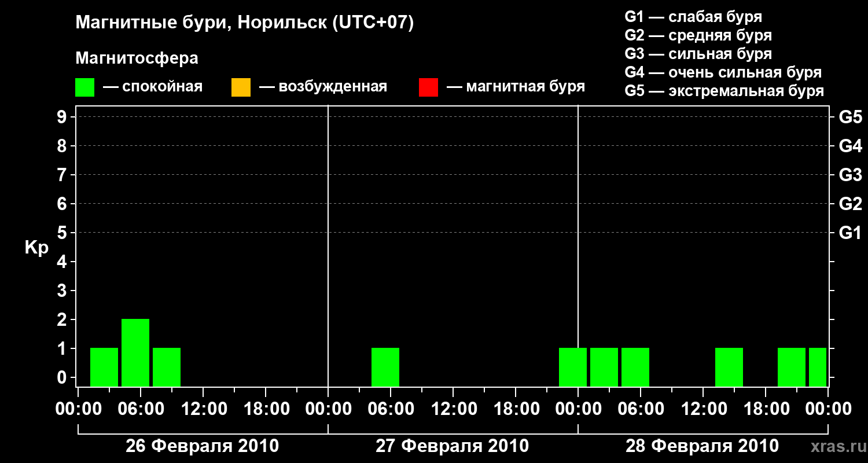This screenshot has width=868, height=463.
Task: Click the green 'спокойная' legend swatch
Action: [85, 87]
